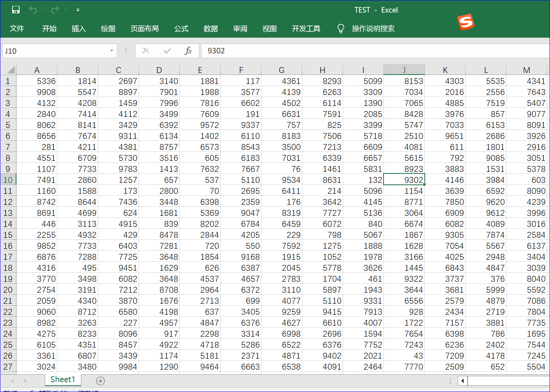Select column M header
Image resolution: width=550 pixels, height=392 pixels.
tap(527, 70)
